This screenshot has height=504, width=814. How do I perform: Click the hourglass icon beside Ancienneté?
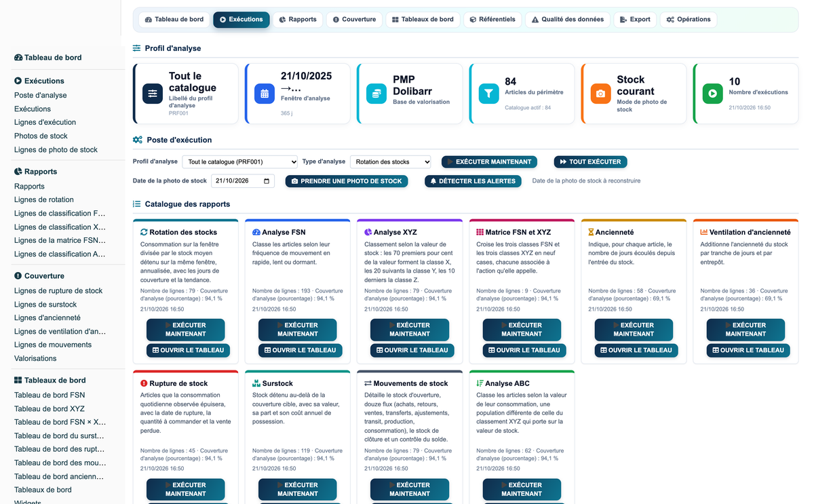click(592, 232)
